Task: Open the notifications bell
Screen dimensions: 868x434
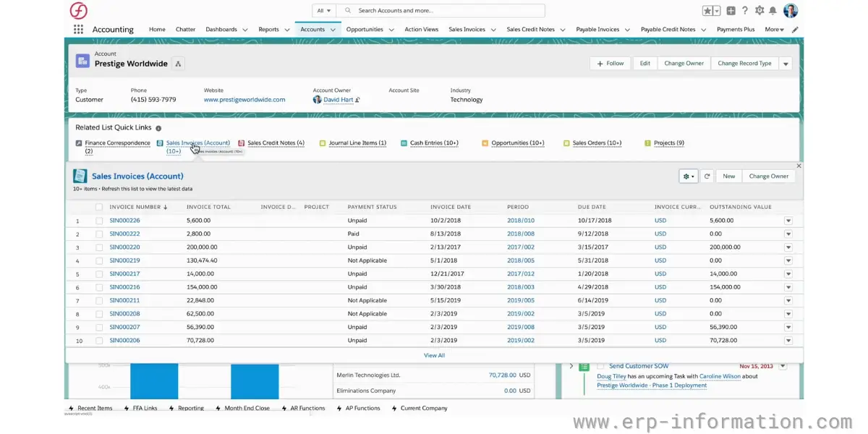Action: (774, 10)
